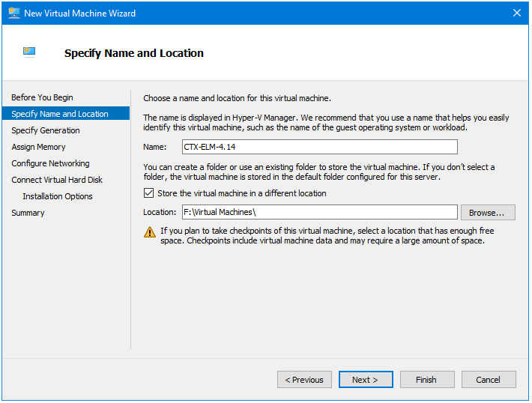Image resolution: width=532 pixels, height=403 pixels.
Task: Click the checkpoint free space warning text
Action: [x=327, y=236]
